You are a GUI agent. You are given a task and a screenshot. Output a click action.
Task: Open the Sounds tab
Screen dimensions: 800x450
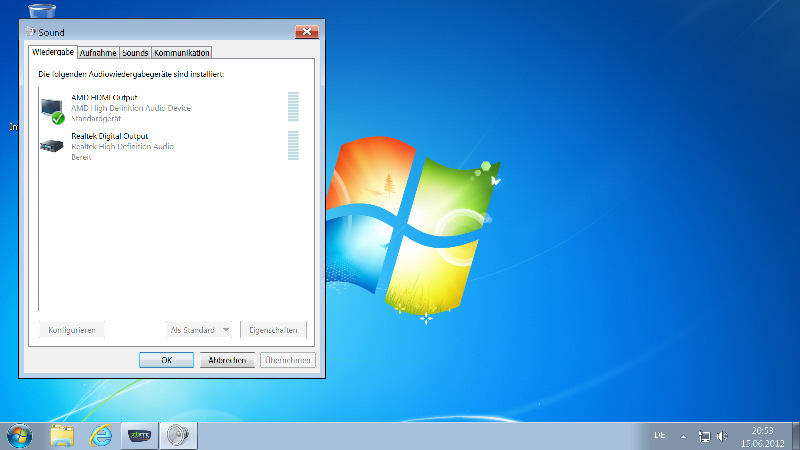click(135, 53)
